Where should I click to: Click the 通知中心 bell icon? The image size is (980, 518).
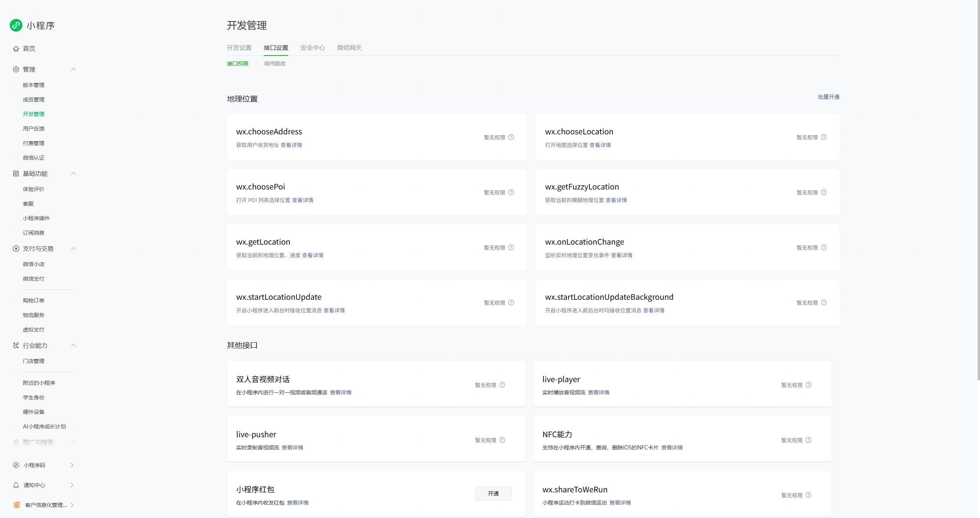point(16,485)
